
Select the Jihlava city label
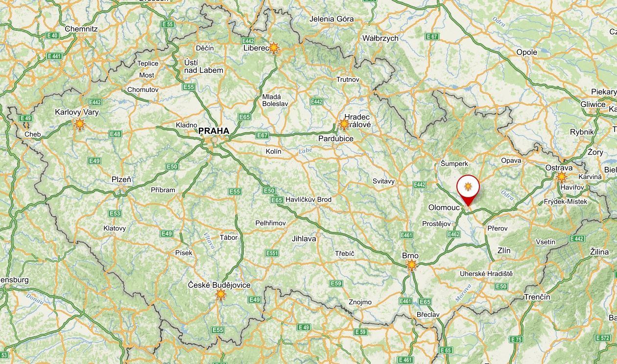(304, 239)
